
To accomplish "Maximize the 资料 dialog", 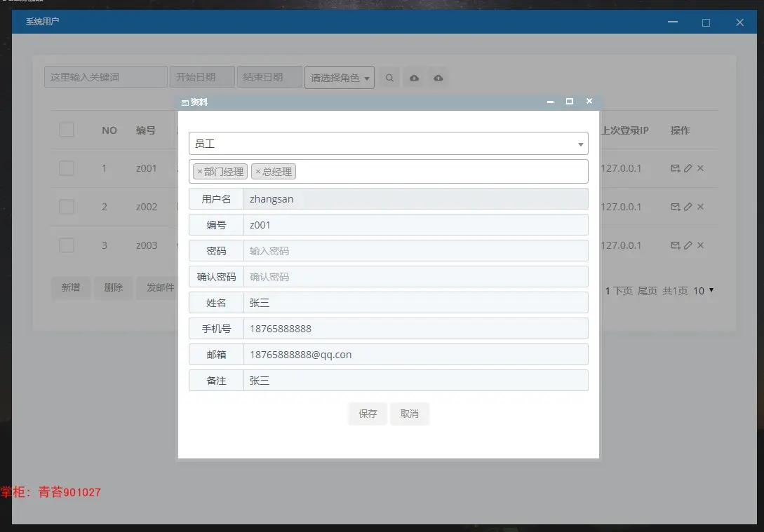I will (569, 101).
